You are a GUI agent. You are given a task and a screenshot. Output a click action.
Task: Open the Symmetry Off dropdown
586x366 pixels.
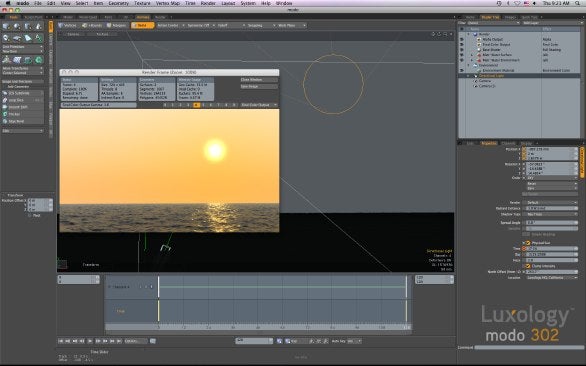(201, 25)
